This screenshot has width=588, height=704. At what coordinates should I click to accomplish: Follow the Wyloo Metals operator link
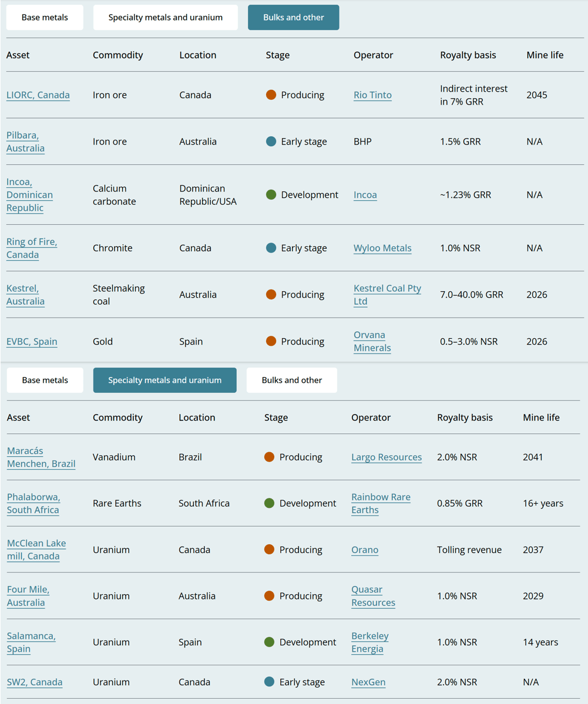382,248
